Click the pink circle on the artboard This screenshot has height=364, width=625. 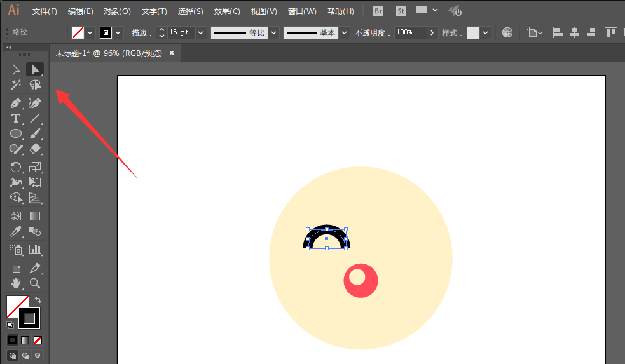pyautogui.click(x=369, y=286)
